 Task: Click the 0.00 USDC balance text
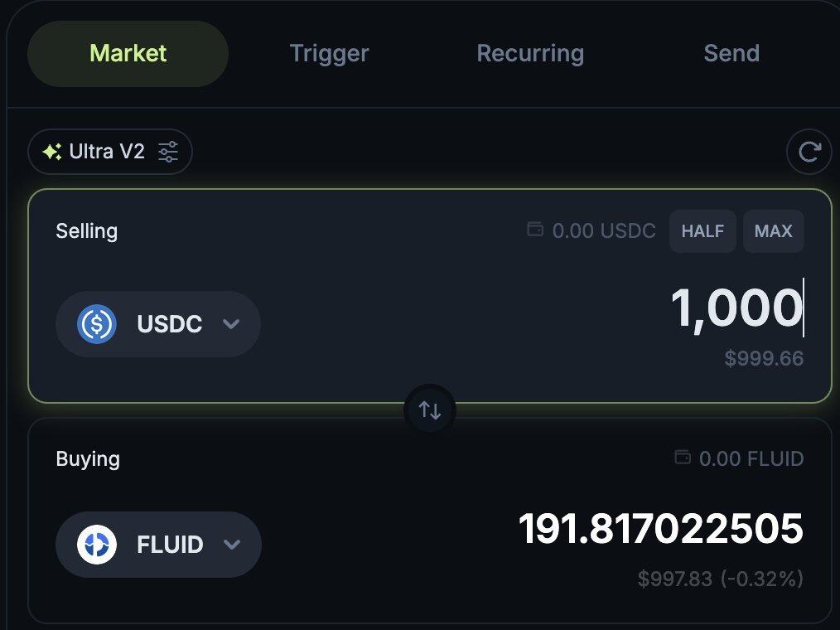[604, 231]
